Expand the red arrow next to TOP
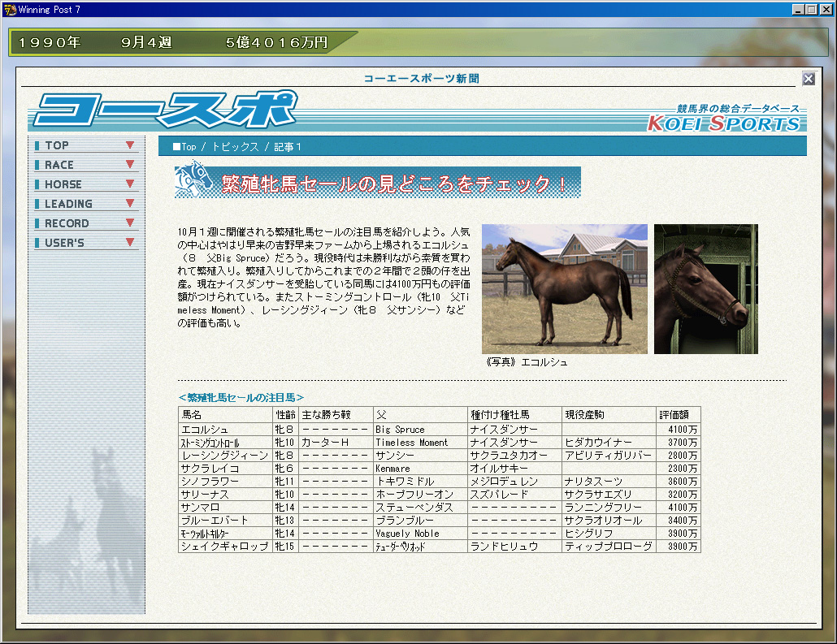The width and height of the screenshot is (837, 644). coord(130,145)
